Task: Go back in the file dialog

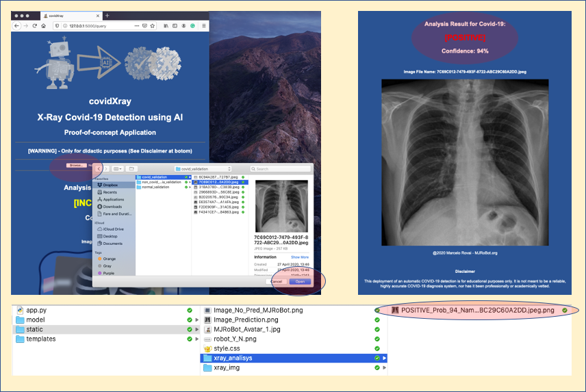Action: click(99, 169)
